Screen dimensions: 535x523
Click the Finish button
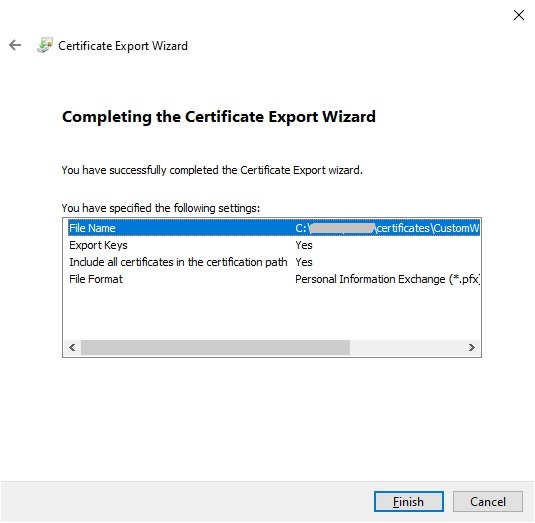[x=408, y=502]
